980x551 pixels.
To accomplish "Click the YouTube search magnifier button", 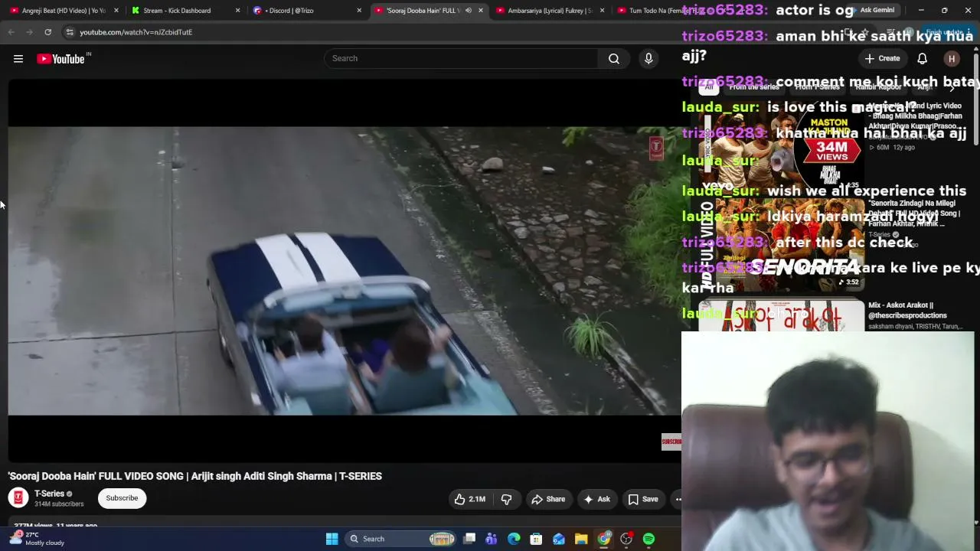I will [x=614, y=59].
